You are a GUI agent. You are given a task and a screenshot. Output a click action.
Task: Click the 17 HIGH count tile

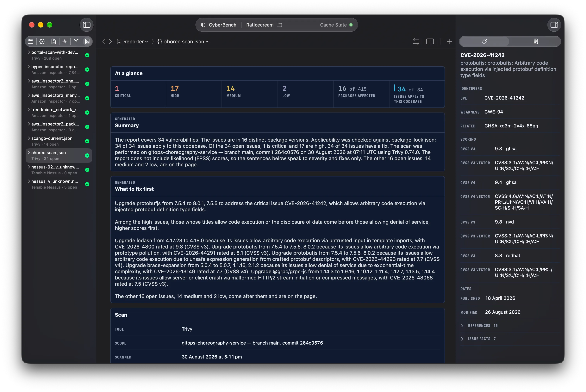(x=194, y=94)
